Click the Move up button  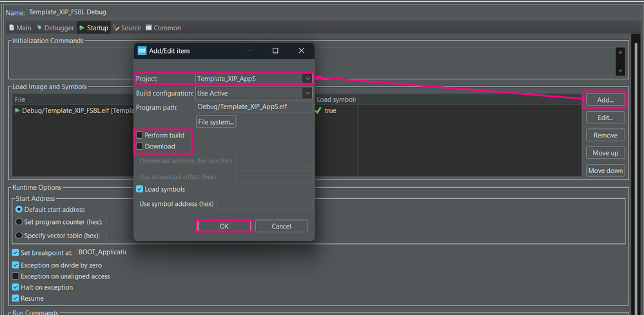(x=605, y=153)
